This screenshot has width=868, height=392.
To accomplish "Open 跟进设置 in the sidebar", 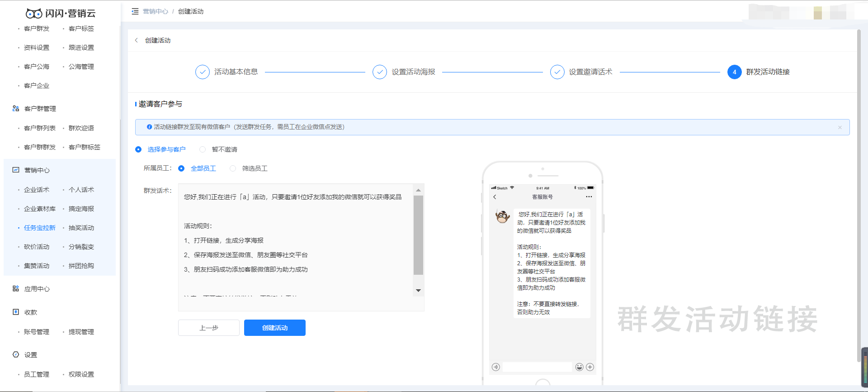I will pyautogui.click(x=81, y=48).
